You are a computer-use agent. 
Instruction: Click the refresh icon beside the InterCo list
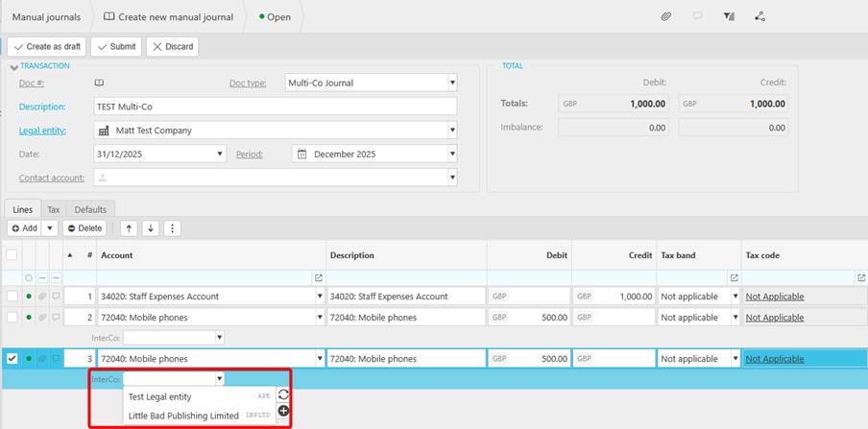pyautogui.click(x=283, y=394)
